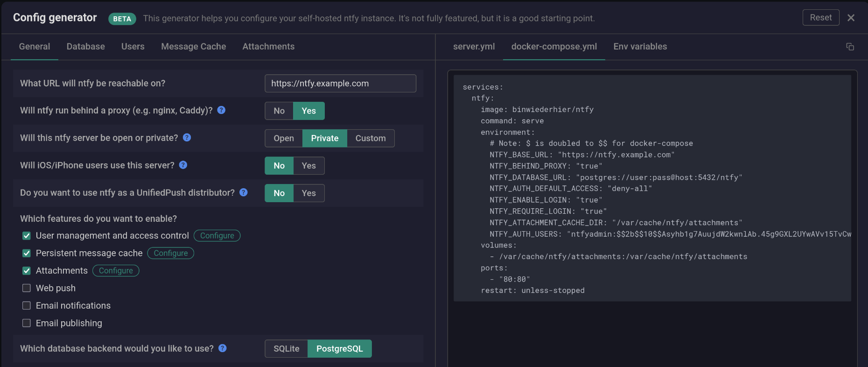Click the NTFY_BASE_URL line in the config
This screenshot has width=868, height=367.
(x=582, y=155)
